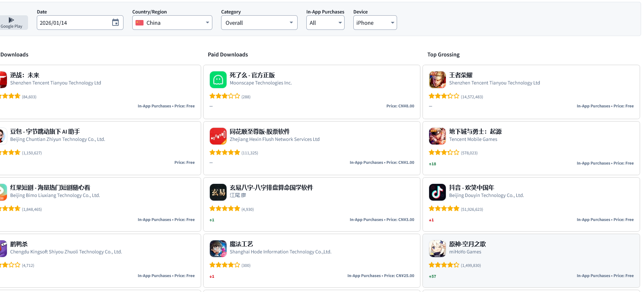
Task: Click the rank change +18 on 地下城与勇士
Action: point(432,164)
